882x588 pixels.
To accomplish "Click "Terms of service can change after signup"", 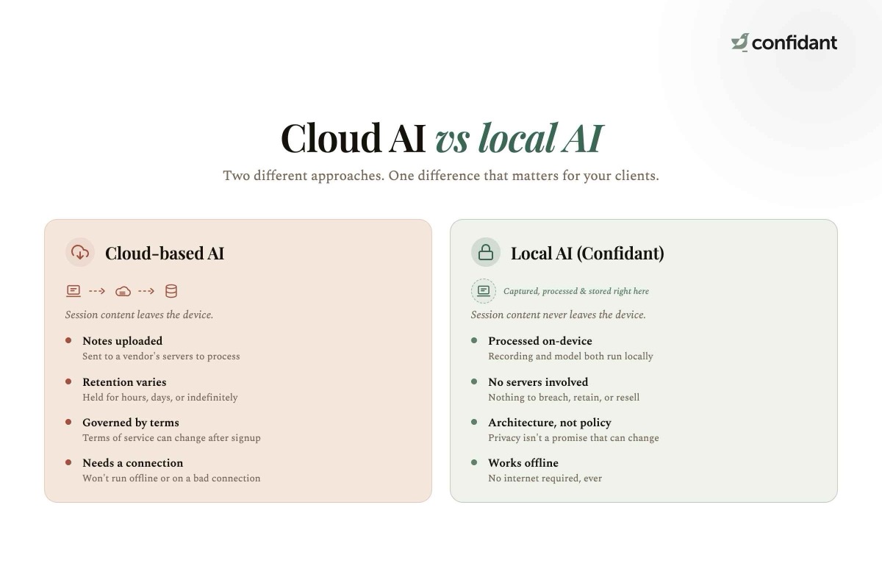I will [171, 438].
